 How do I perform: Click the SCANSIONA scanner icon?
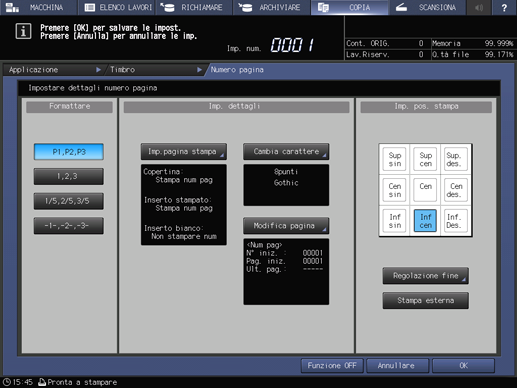[401, 7]
